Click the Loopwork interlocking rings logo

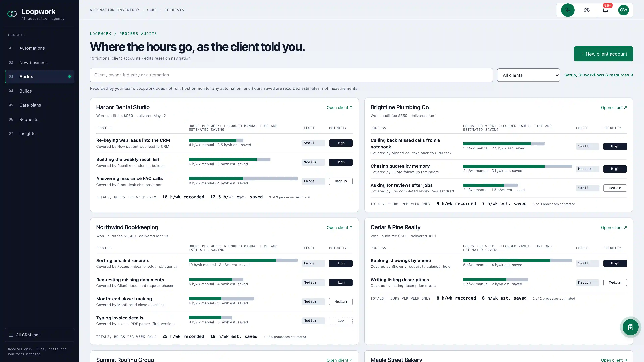click(12, 14)
